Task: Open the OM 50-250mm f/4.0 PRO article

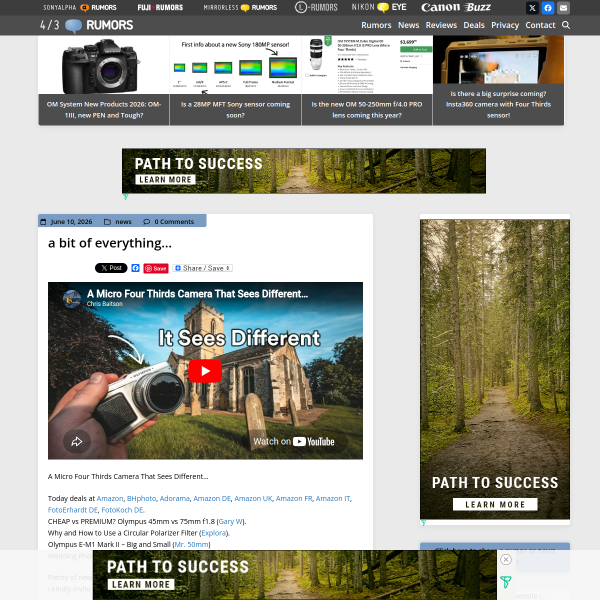Action: 367,110
